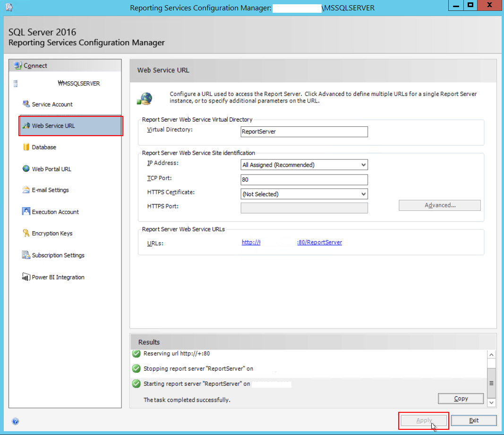Open the Subscription Settings page

58,255
